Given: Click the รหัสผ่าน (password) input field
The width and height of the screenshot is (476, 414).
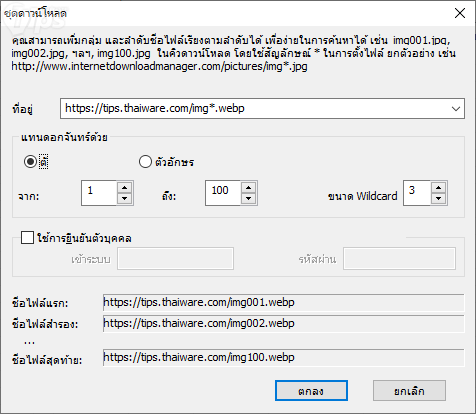Looking at the screenshot, I should point(399,258).
